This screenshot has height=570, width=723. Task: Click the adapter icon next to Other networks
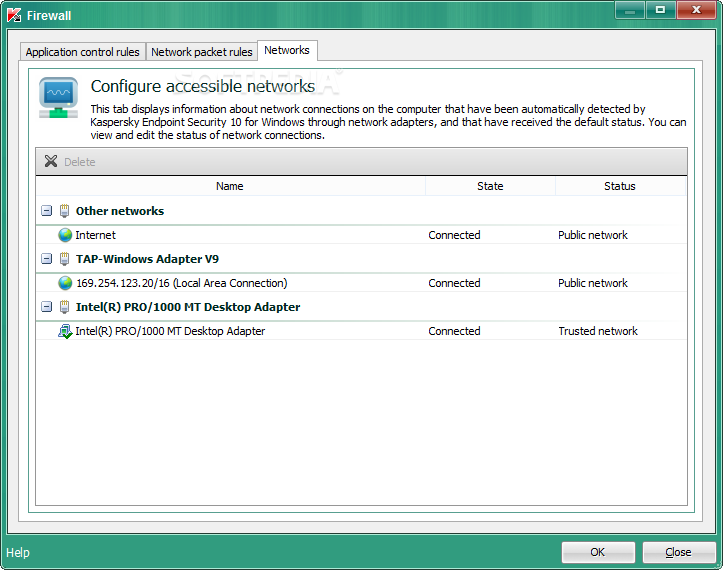[x=65, y=211]
